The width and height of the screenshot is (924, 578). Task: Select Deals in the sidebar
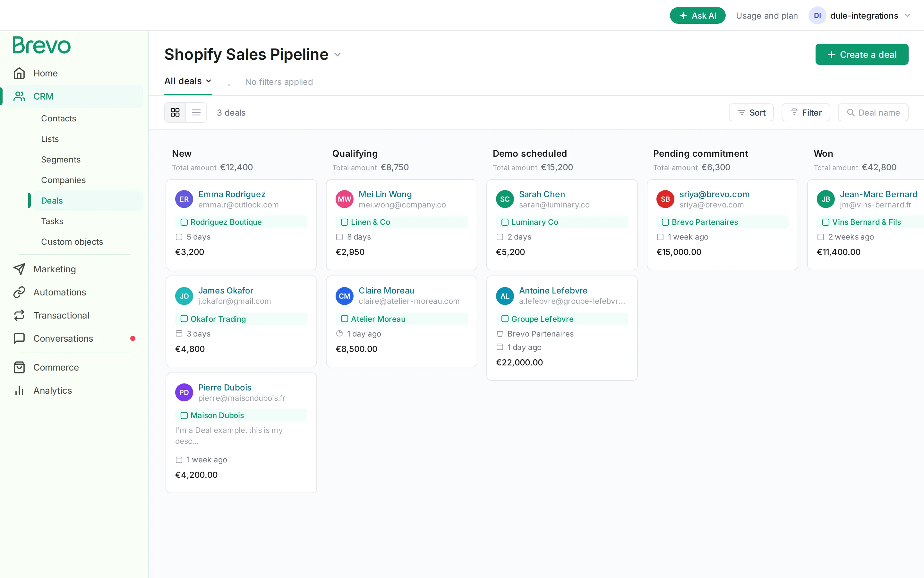click(x=88, y=201)
